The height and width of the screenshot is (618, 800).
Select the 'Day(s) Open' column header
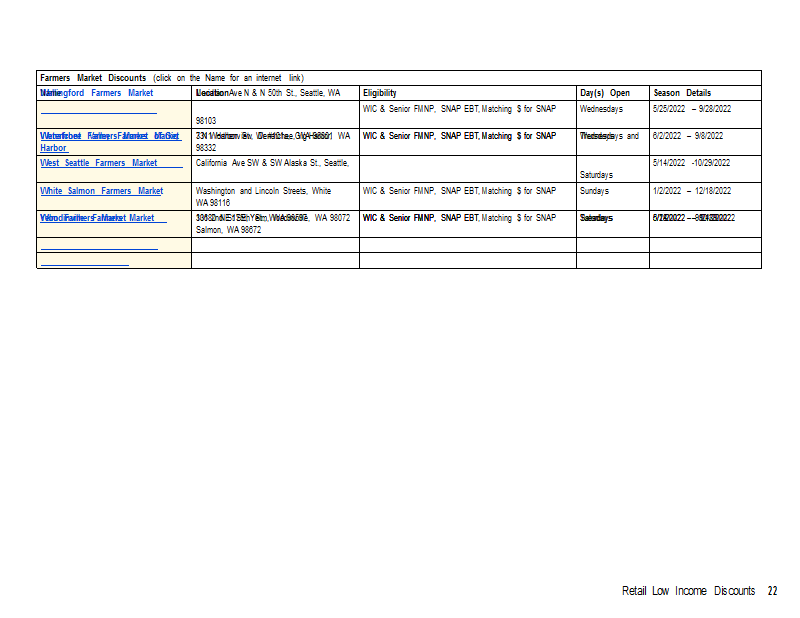605,93
